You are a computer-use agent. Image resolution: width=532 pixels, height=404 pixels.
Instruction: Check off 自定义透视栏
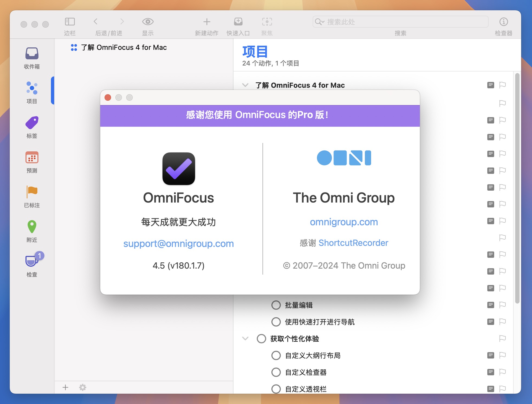point(276,389)
